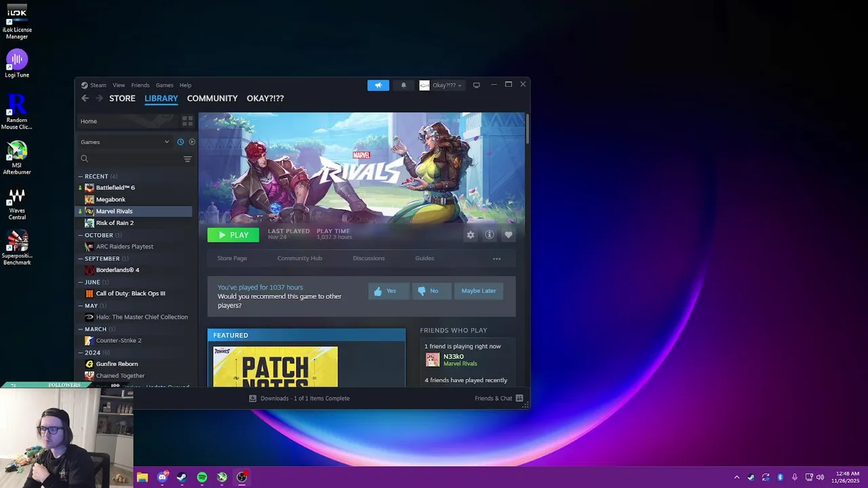Click the Steam announcements megaphone icon

pyautogui.click(x=378, y=85)
